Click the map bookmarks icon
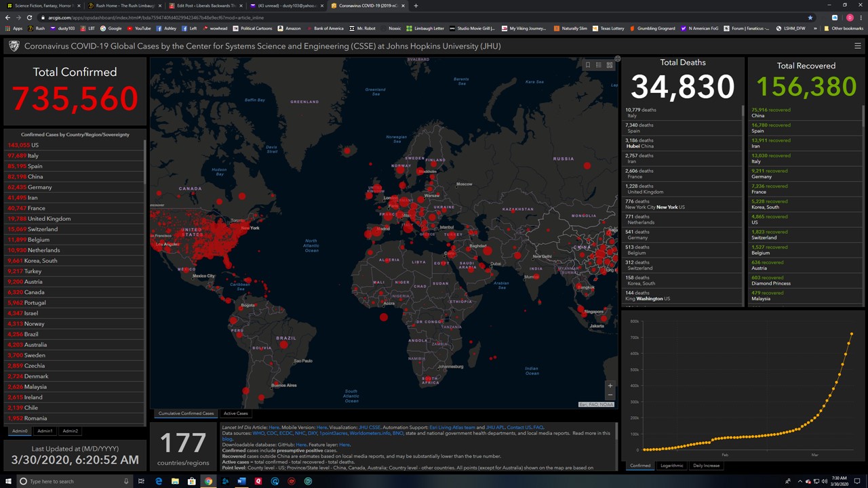Viewport: 868px width, 488px height. coord(588,65)
